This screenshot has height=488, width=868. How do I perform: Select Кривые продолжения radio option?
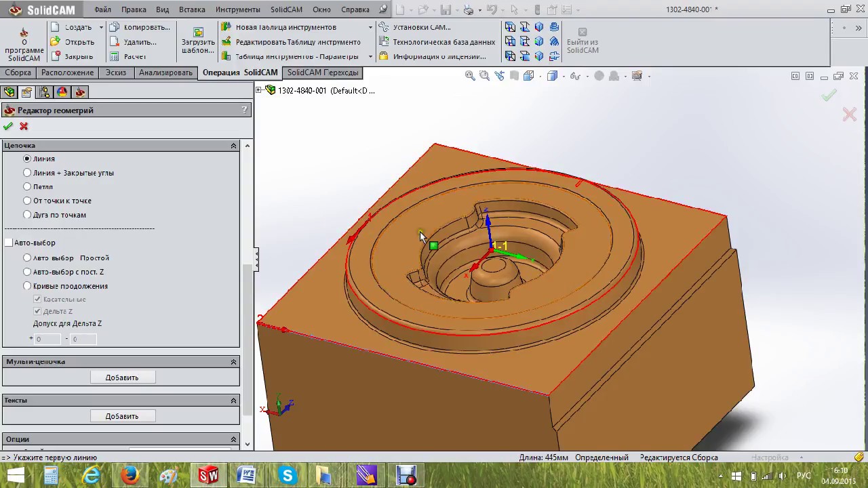[27, 286]
